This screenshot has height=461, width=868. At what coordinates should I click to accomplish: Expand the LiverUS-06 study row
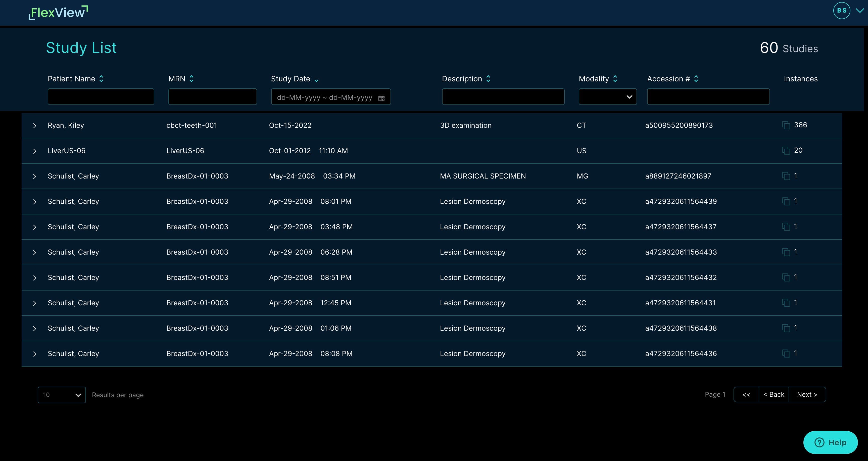[x=34, y=151]
